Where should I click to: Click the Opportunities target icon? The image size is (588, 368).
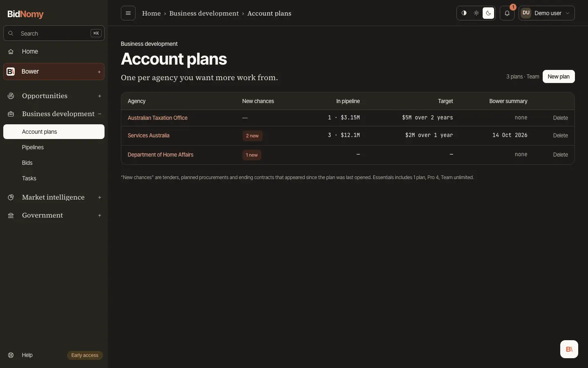(x=11, y=96)
